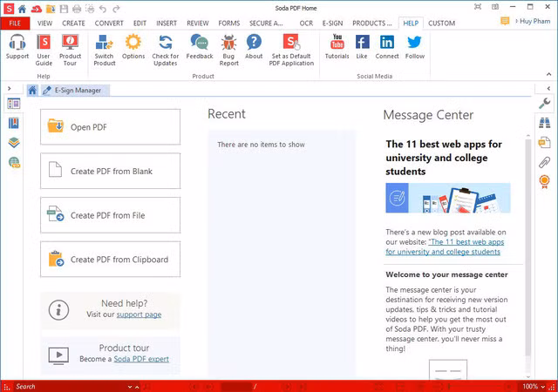Switch to the CREATE tab
Screen dimensions: 558x392
[73, 24]
